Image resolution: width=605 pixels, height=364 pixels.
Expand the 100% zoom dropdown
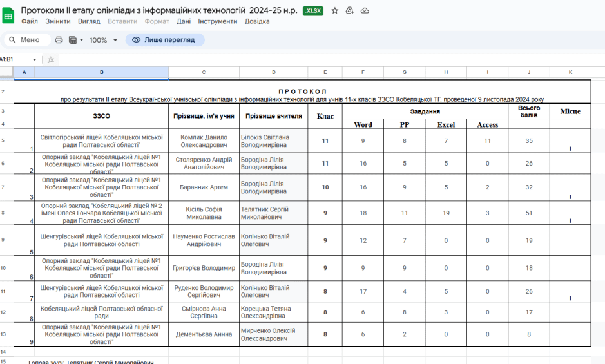pos(103,40)
